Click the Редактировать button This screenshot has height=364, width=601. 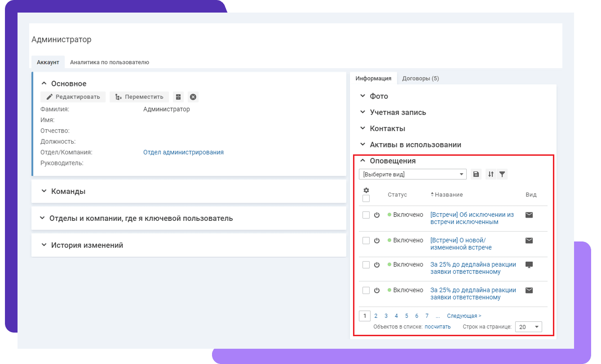(x=73, y=97)
